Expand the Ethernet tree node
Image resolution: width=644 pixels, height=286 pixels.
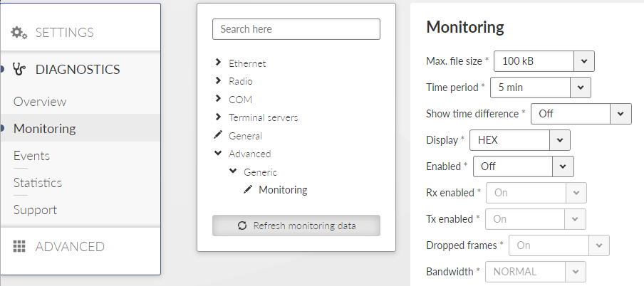[x=218, y=63]
